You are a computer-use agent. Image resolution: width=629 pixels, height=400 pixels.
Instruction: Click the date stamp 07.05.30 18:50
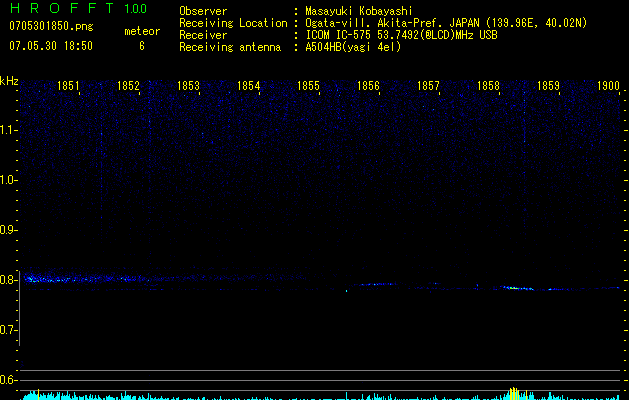point(51,46)
